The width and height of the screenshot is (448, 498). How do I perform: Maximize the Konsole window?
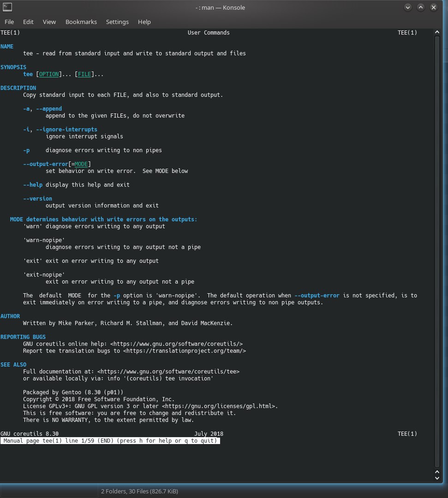[421, 7]
